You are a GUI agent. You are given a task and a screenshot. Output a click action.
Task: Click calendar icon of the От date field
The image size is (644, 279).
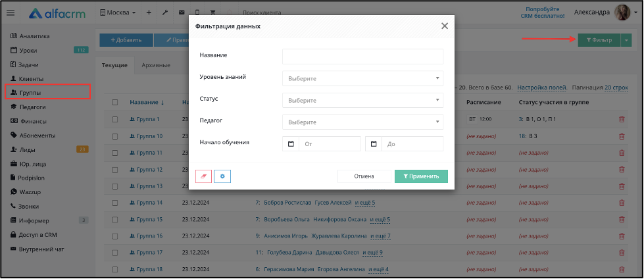coord(291,144)
